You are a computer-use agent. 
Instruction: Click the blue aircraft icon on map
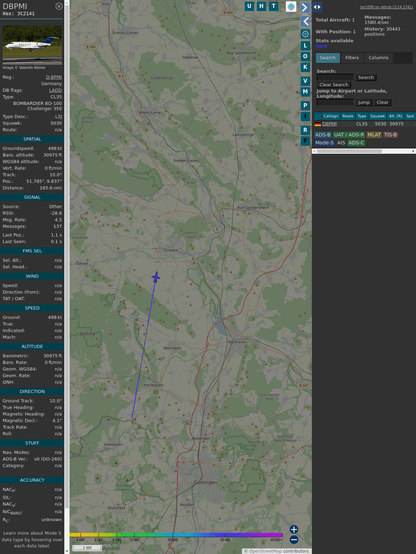point(156,277)
